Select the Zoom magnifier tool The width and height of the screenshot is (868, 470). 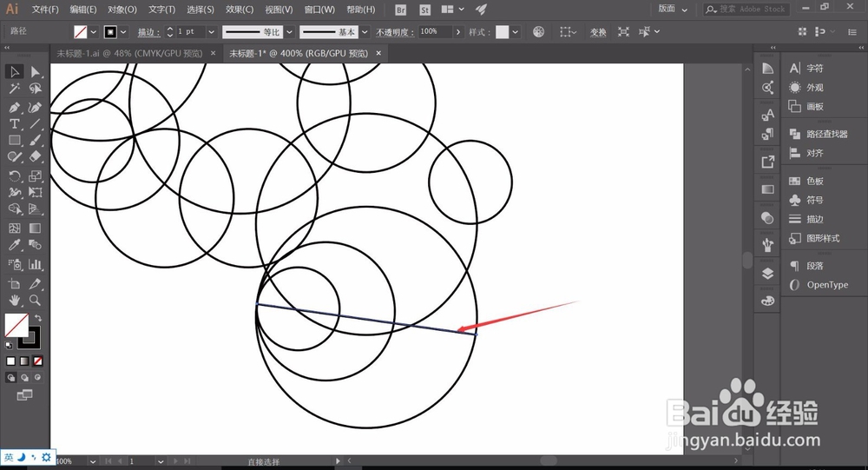36,300
